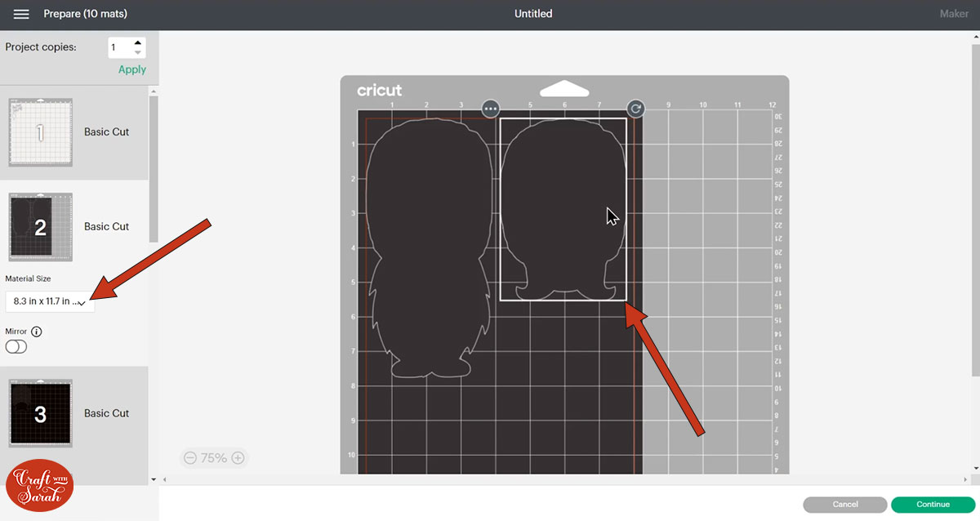The height and width of the screenshot is (521, 980).
Task: Zoom in the mat preview
Action: click(236, 457)
